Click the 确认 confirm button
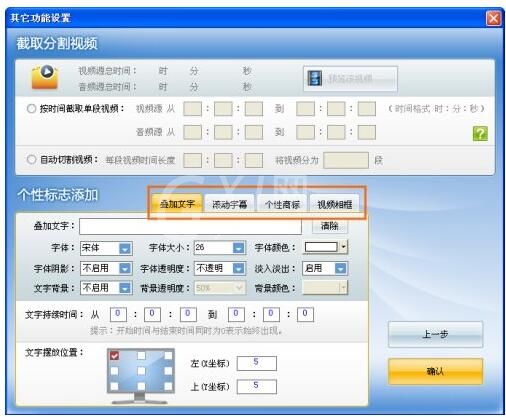506x417 pixels. click(435, 371)
